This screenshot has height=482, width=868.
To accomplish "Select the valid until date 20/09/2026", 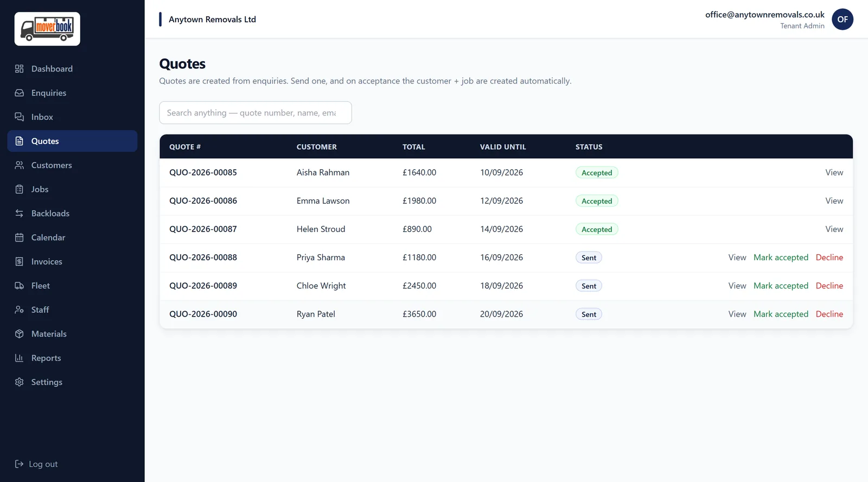I will point(501,314).
